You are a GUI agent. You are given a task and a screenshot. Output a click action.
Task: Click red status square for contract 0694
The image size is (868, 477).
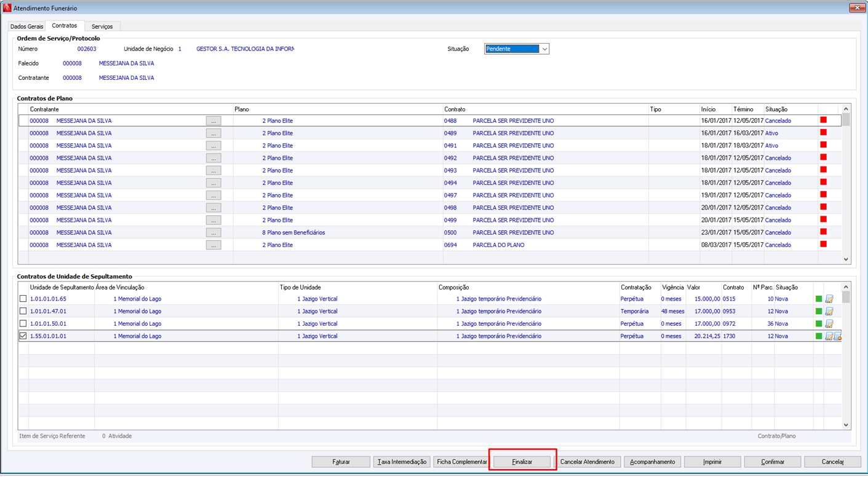(x=823, y=244)
